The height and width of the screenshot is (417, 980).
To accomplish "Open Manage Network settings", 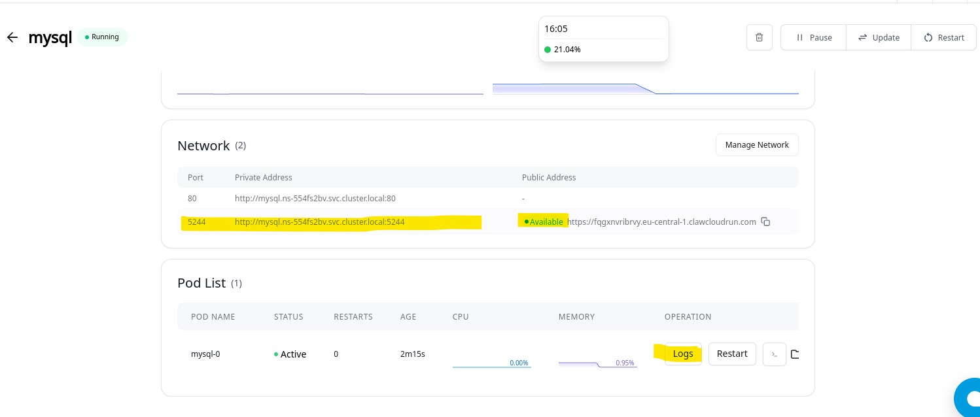I will (x=757, y=145).
